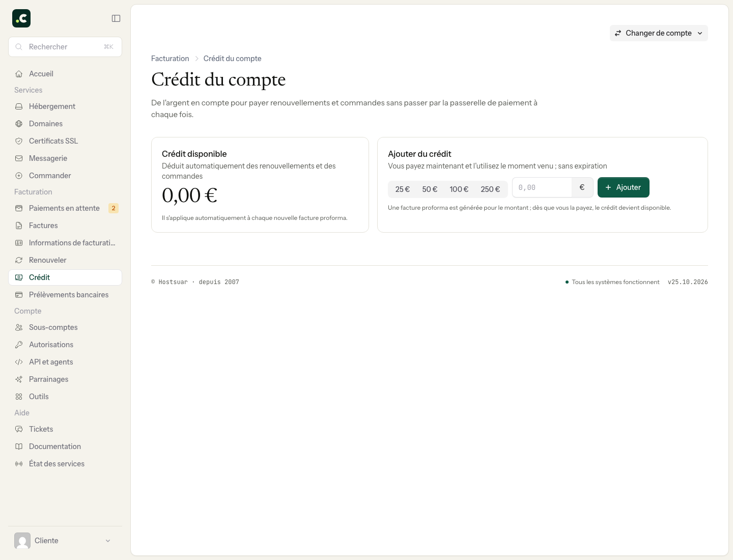The height and width of the screenshot is (560, 733).
Task: Choose the 250 € preset amount
Action: point(490,189)
